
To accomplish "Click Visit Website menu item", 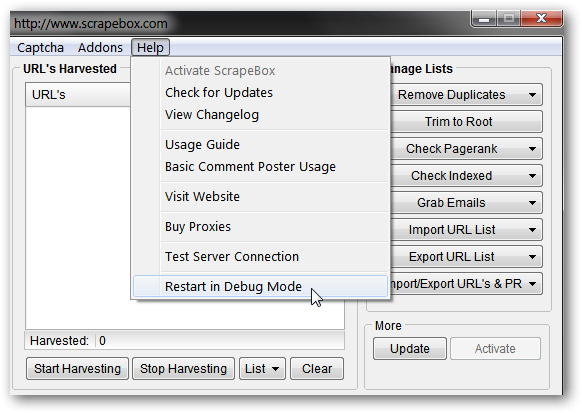I will coord(202,196).
